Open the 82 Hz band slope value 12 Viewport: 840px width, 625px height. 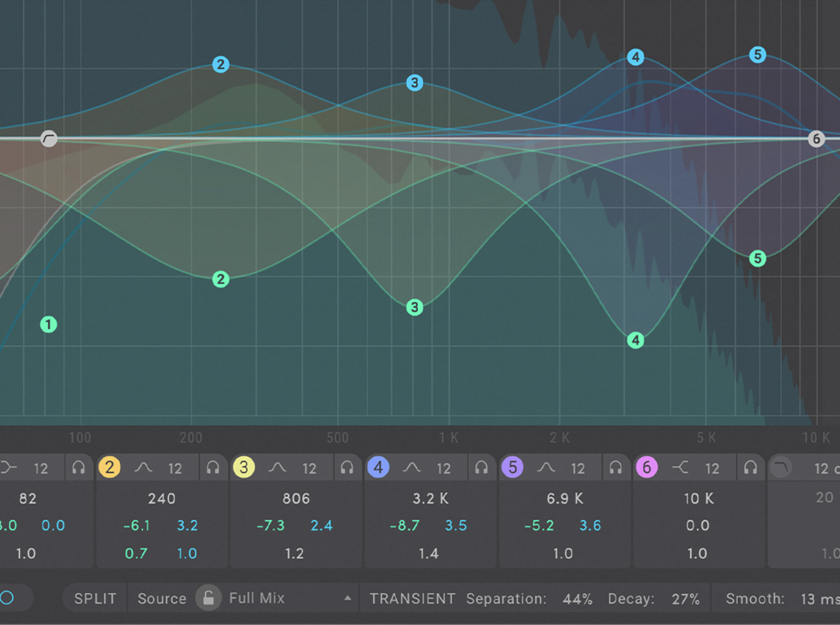[x=41, y=469]
